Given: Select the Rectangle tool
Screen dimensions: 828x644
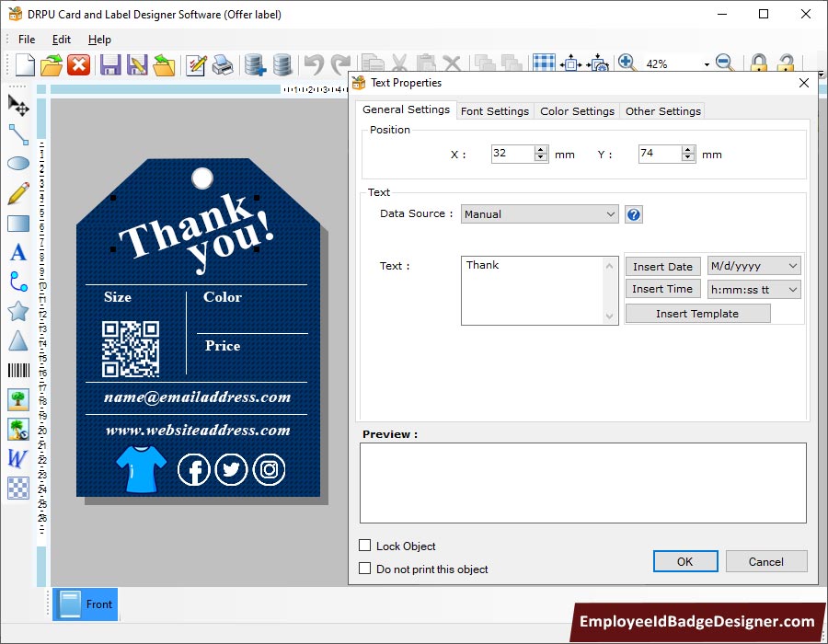Looking at the screenshot, I should [18, 224].
